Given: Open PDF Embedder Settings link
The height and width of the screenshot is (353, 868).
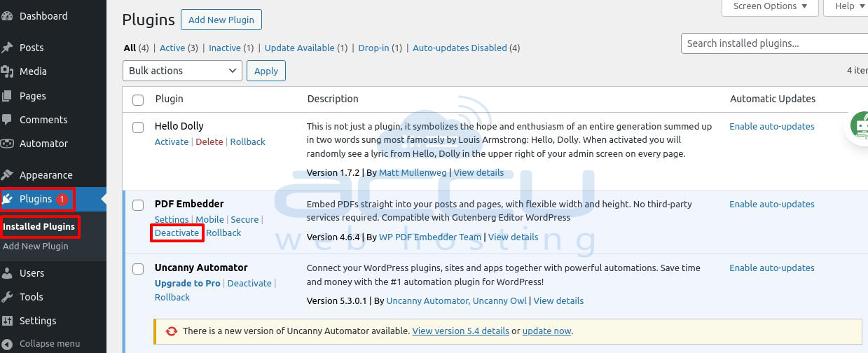Looking at the screenshot, I should click(172, 220).
